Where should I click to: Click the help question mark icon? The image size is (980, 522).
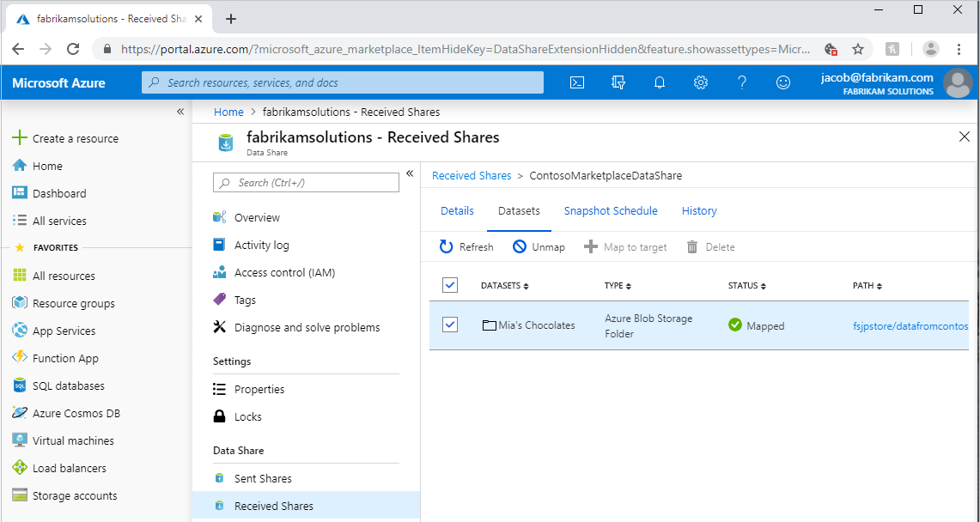(x=742, y=82)
